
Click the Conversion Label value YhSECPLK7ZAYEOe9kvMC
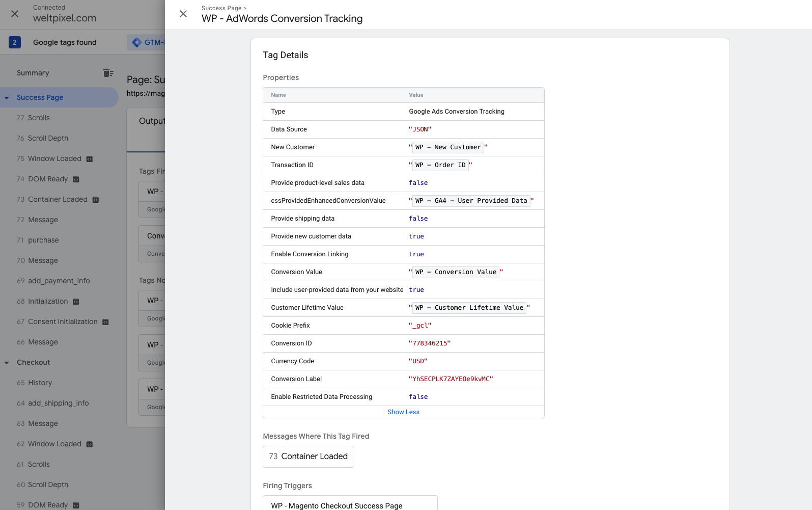coord(451,379)
